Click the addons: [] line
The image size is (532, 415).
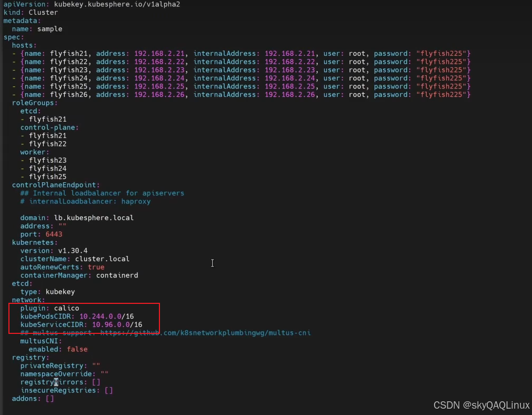(x=33, y=398)
